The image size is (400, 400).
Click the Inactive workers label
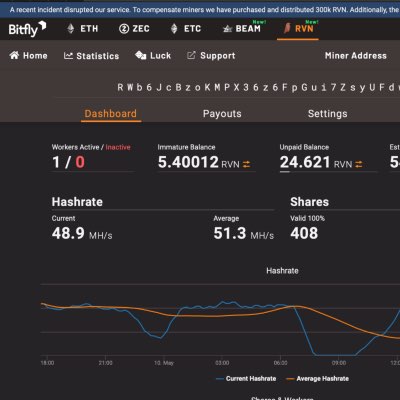coord(118,147)
